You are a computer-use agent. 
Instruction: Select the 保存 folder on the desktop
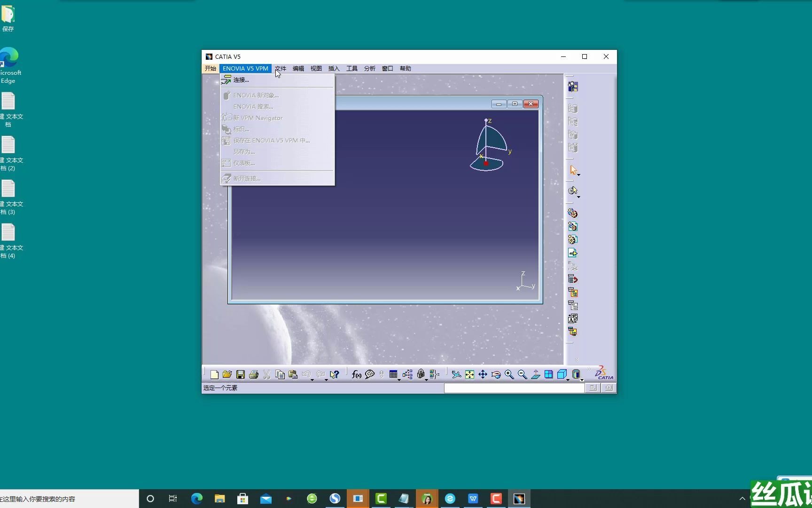(x=8, y=19)
